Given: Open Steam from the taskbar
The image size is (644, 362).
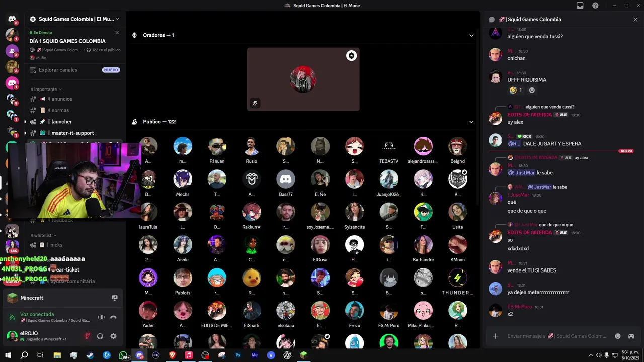Looking at the screenshot, I should (90, 355).
